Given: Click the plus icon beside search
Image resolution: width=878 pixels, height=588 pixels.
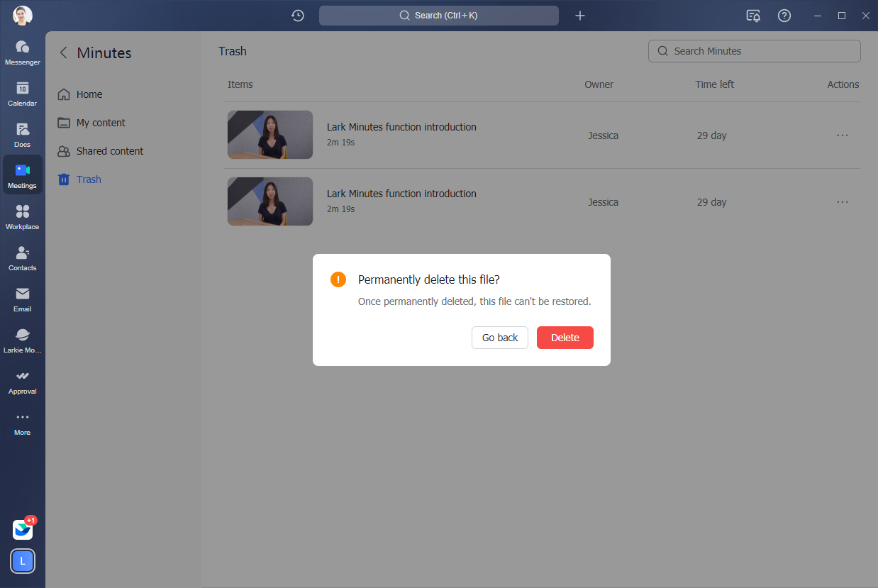Looking at the screenshot, I should (x=579, y=16).
